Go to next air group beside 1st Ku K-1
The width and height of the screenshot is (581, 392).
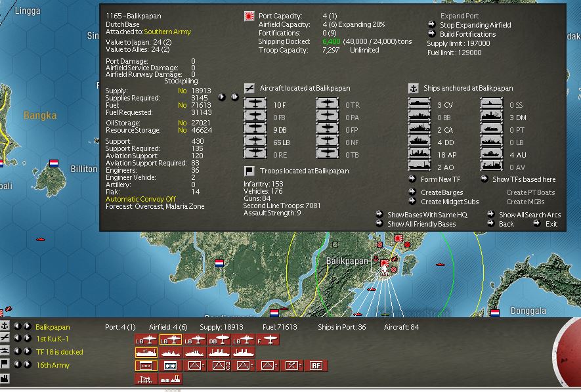click(28, 338)
